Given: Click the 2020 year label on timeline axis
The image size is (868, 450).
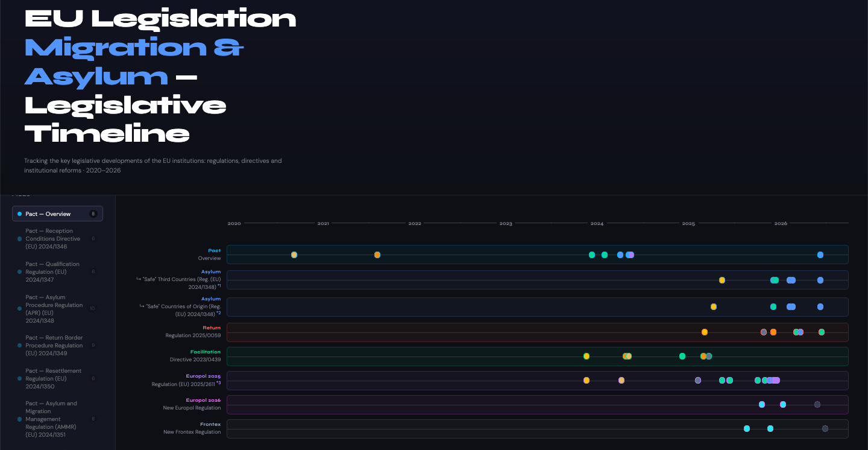Looking at the screenshot, I should click(234, 224).
